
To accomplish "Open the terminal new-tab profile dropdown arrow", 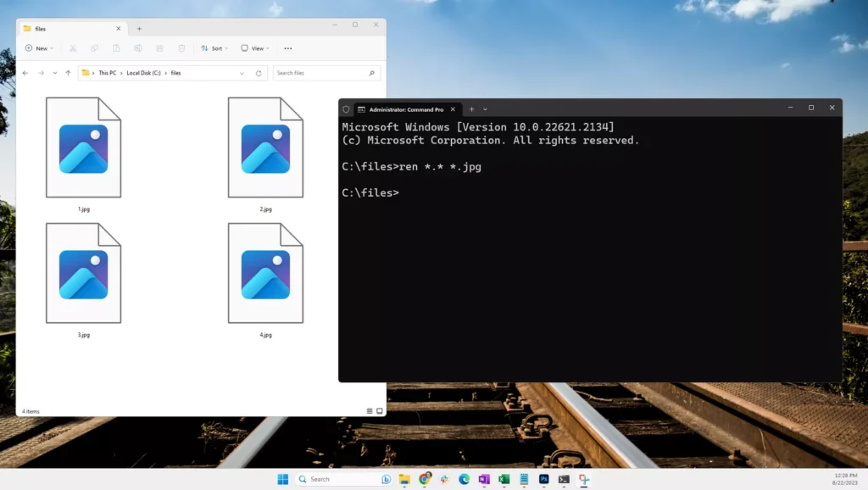I will (485, 109).
